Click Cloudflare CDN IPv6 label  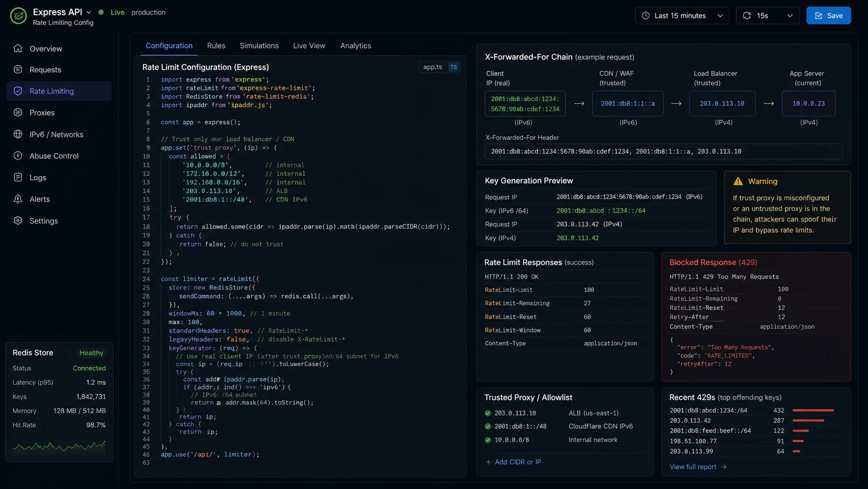pos(601,427)
